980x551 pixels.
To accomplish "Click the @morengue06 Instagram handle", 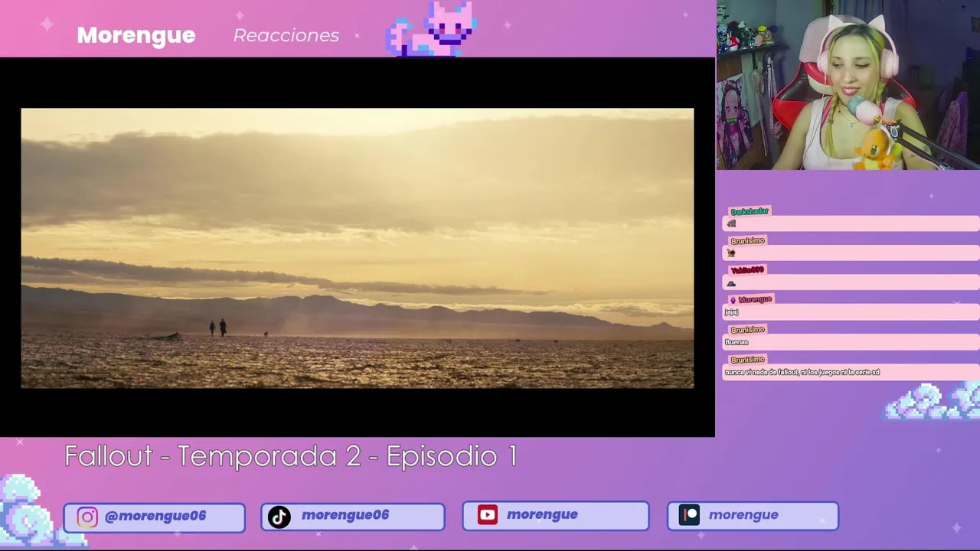I will pyautogui.click(x=155, y=516).
